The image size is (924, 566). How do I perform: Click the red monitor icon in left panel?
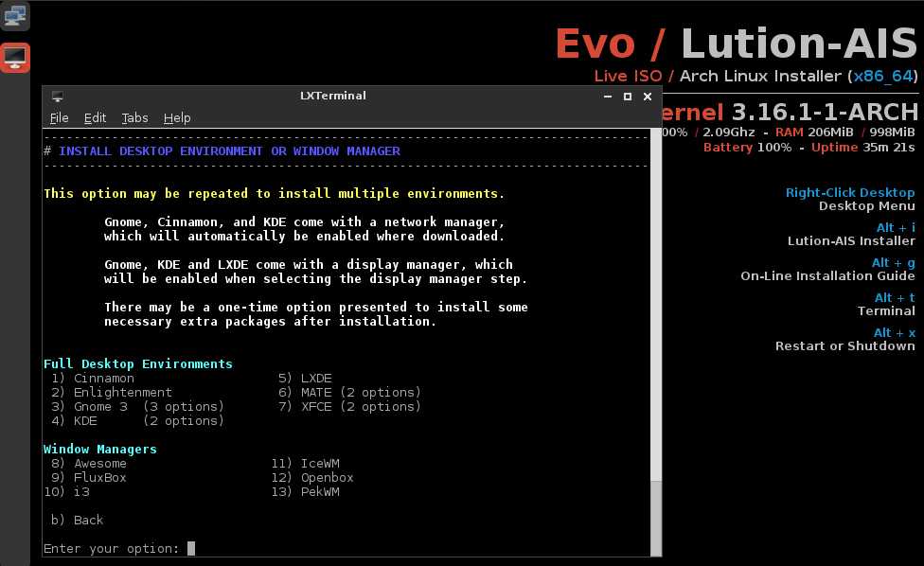[x=15, y=58]
